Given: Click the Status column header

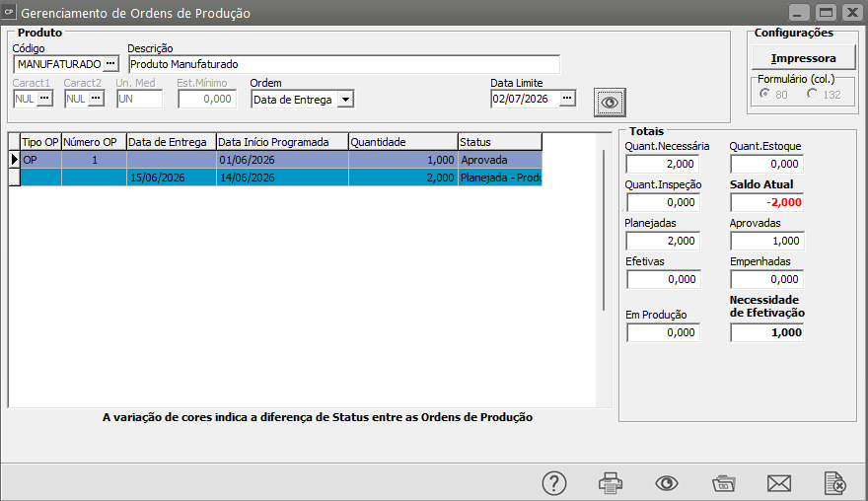Looking at the screenshot, I should click(500, 142).
